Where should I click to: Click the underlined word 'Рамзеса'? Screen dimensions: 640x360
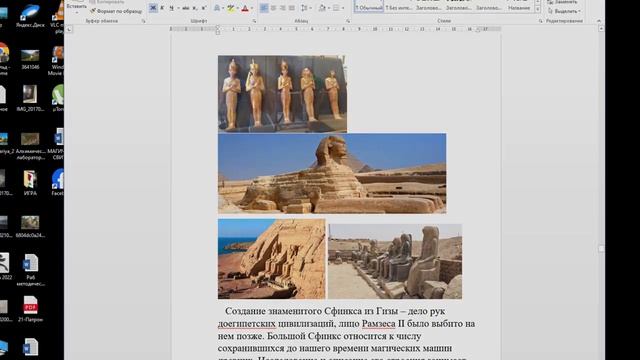click(379, 324)
